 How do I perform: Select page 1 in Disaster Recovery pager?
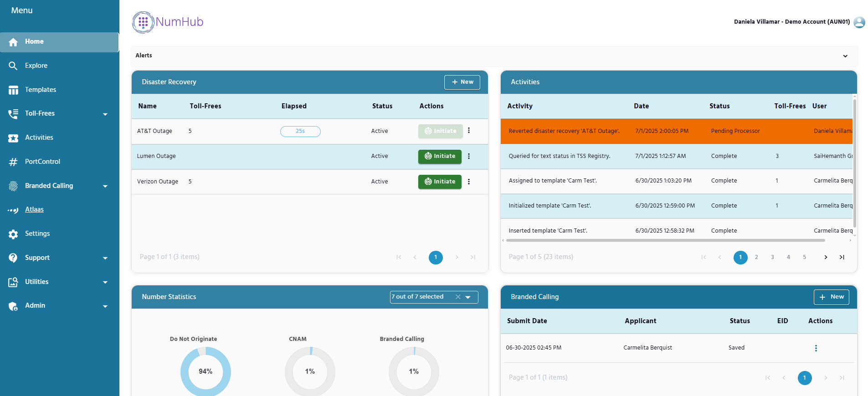pos(436,257)
